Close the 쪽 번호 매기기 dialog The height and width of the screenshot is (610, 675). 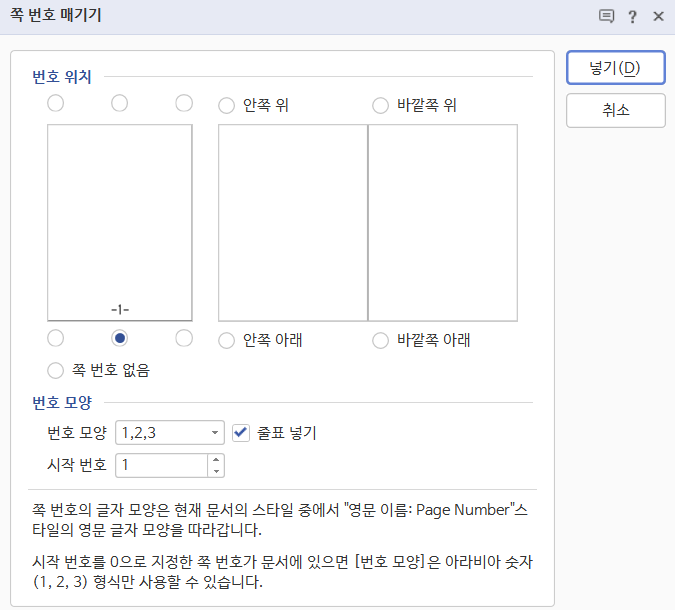[658, 16]
